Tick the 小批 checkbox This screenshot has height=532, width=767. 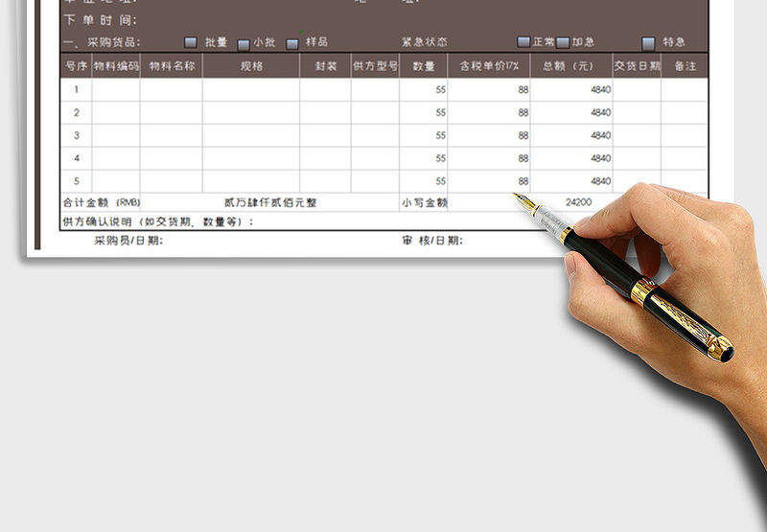pos(244,43)
